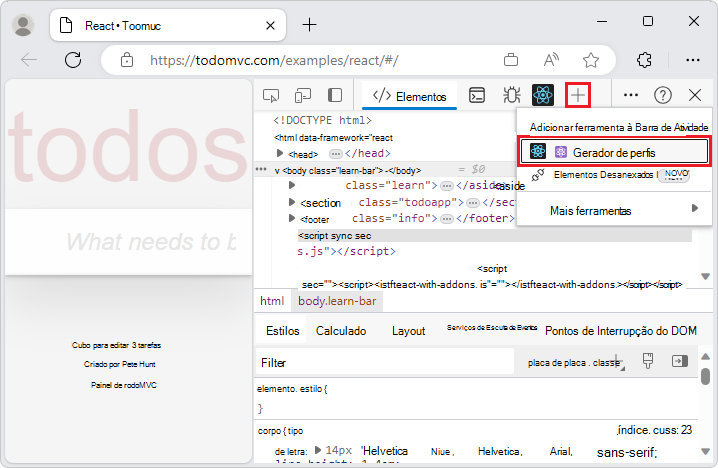This screenshot has height=468, width=718.
Task: Click the Inspect element picker icon
Action: (x=271, y=96)
